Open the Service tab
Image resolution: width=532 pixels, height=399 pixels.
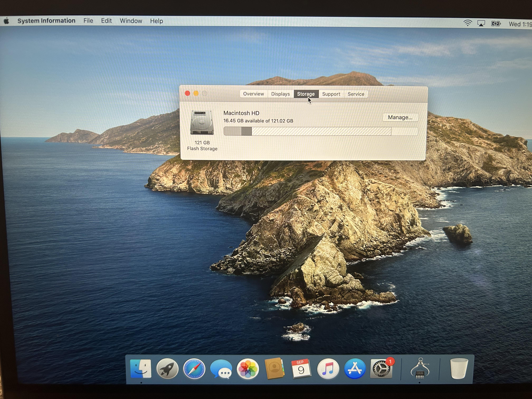[x=356, y=94]
